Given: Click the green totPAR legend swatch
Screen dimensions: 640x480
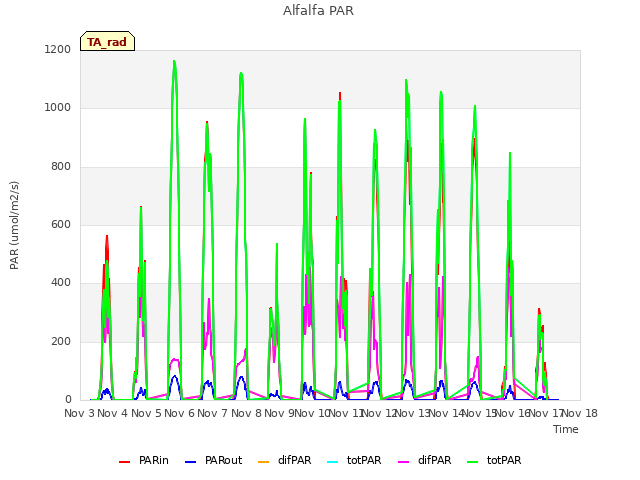Looking at the screenshot, I should pyautogui.click(x=473, y=462).
